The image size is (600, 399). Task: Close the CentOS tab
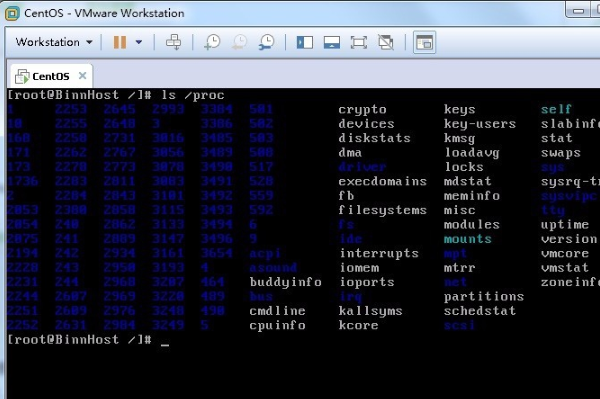[82, 76]
